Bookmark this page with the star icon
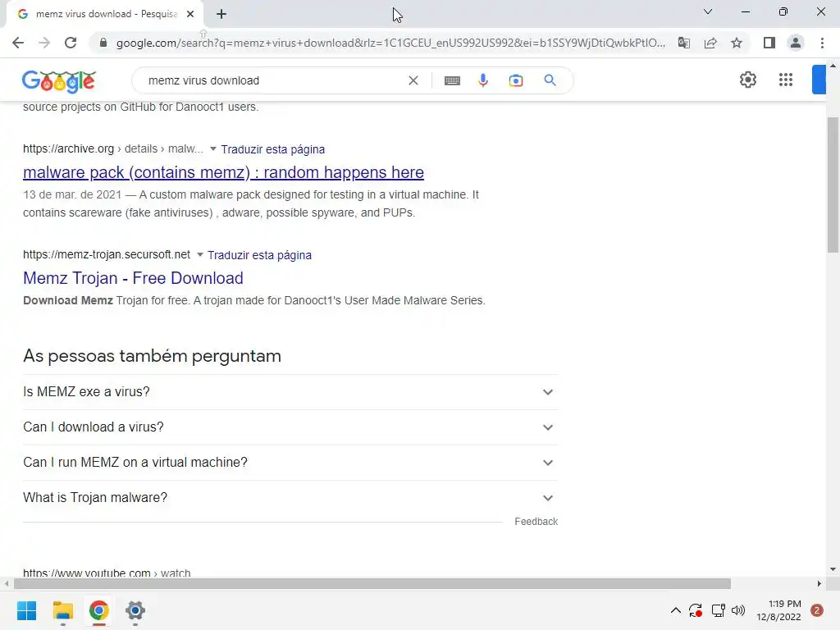840x630 pixels. 737,43
